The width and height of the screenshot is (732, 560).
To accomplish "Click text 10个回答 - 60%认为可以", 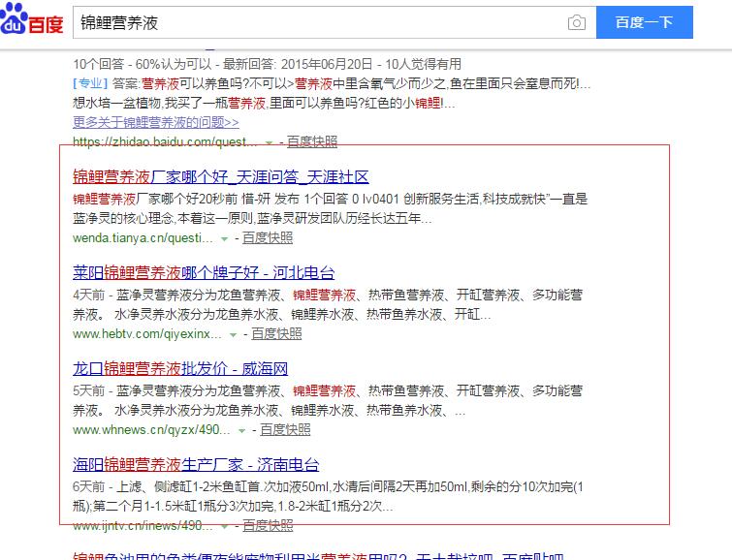I will (x=143, y=64).
